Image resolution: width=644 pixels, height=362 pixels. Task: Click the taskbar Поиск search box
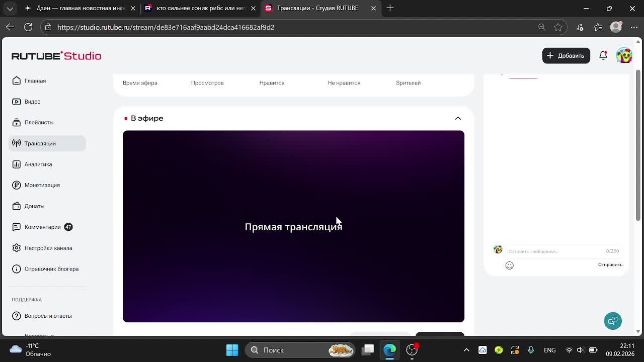(300, 350)
